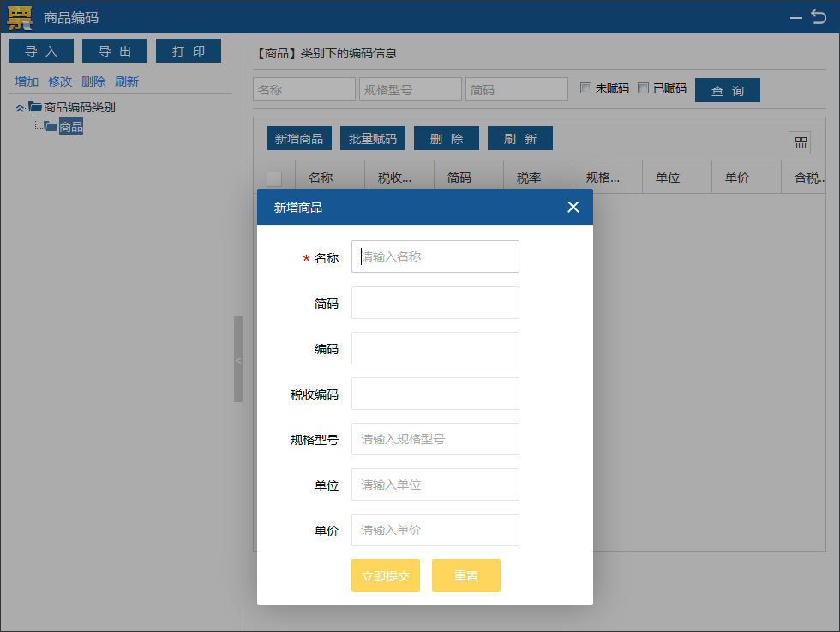Submit form with 立即提交 button
The height and width of the screenshot is (632, 840).
pos(386,575)
